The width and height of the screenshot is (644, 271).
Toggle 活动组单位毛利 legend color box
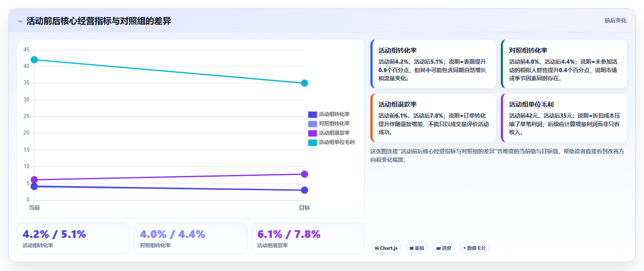pyautogui.click(x=312, y=142)
